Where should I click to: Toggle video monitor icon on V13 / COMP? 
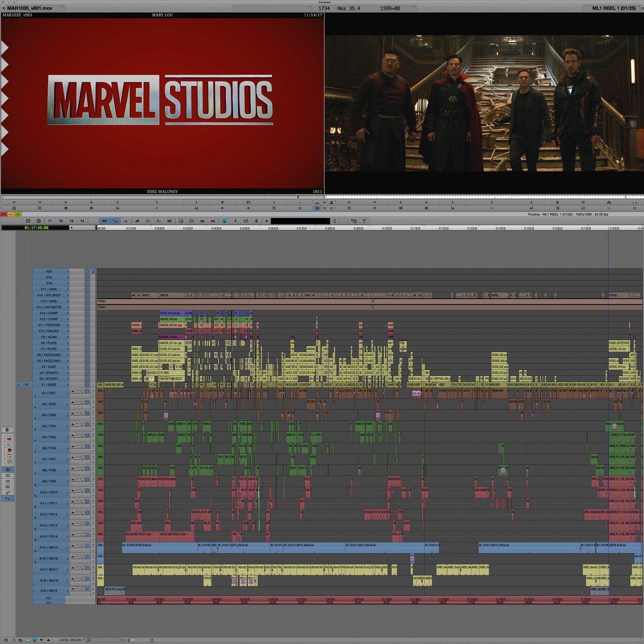(x=87, y=313)
